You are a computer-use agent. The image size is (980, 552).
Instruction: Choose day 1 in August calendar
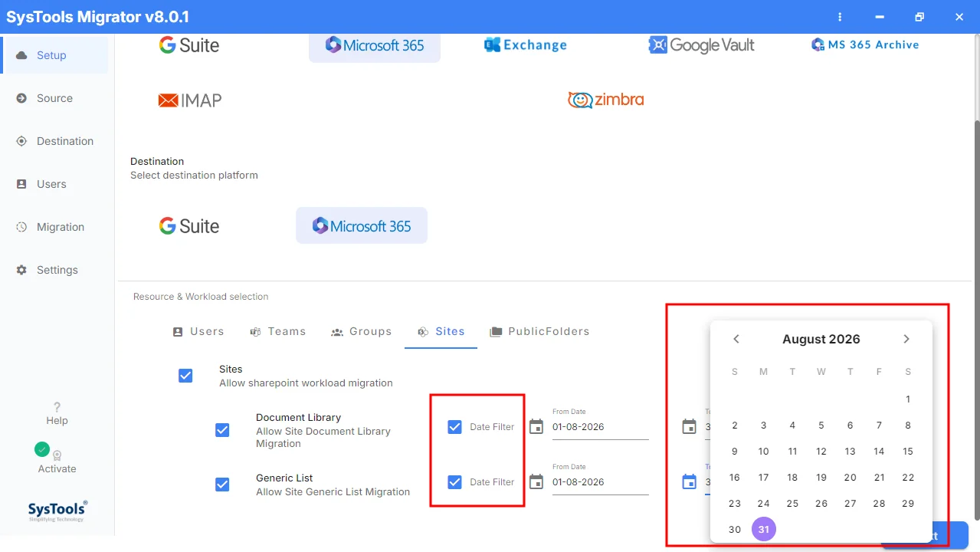pyautogui.click(x=908, y=399)
